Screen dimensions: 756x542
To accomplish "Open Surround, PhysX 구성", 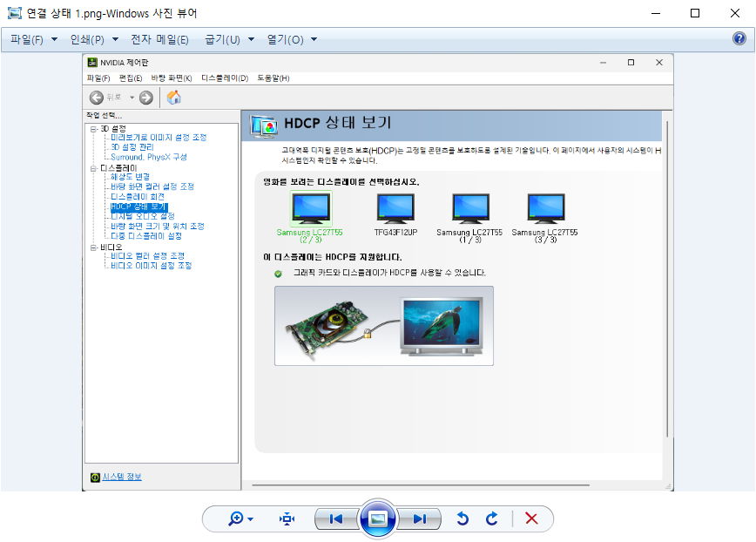I will pyautogui.click(x=149, y=157).
